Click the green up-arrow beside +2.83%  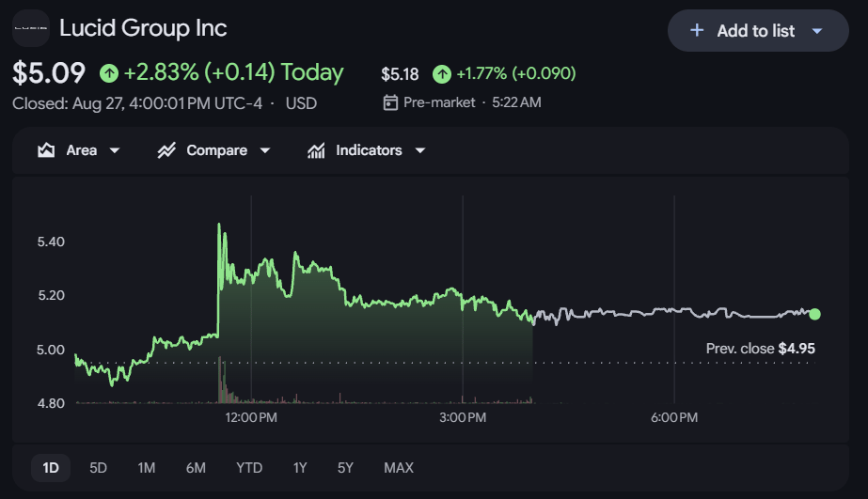coord(109,73)
